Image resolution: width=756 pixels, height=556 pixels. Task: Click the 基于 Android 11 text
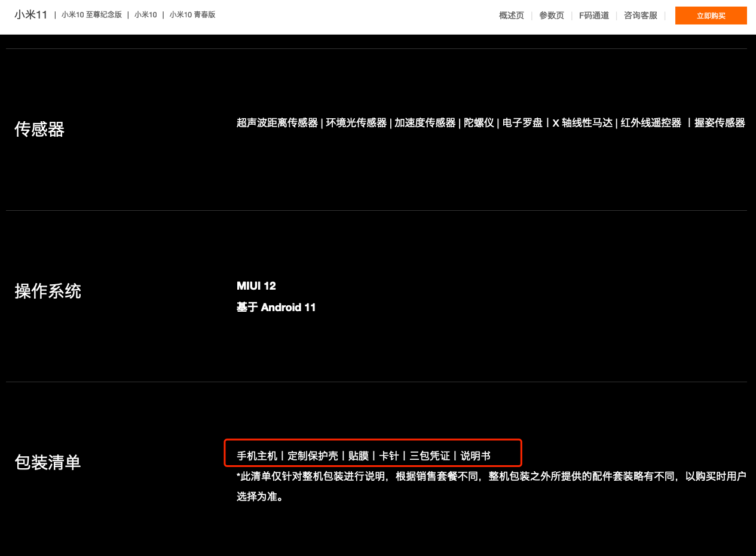tap(276, 307)
